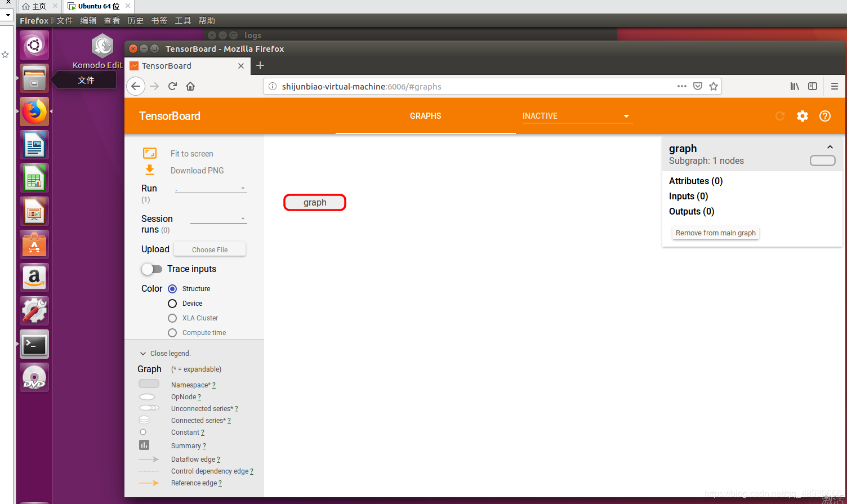Image resolution: width=847 pixels, height=504 pixels.
Task: Go back with Firefox back arrow
Action: pyautogui.click(x=136, y=86)
